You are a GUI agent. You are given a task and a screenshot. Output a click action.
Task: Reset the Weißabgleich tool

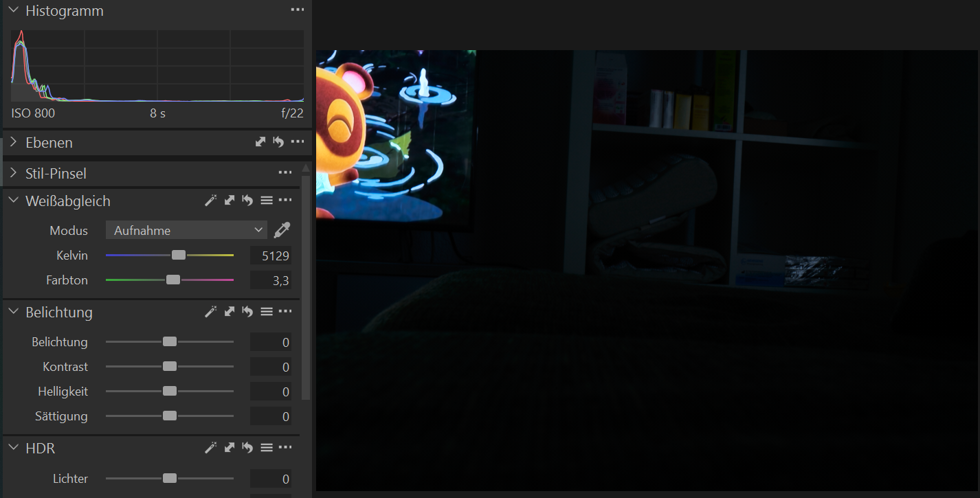pos(247,201)
